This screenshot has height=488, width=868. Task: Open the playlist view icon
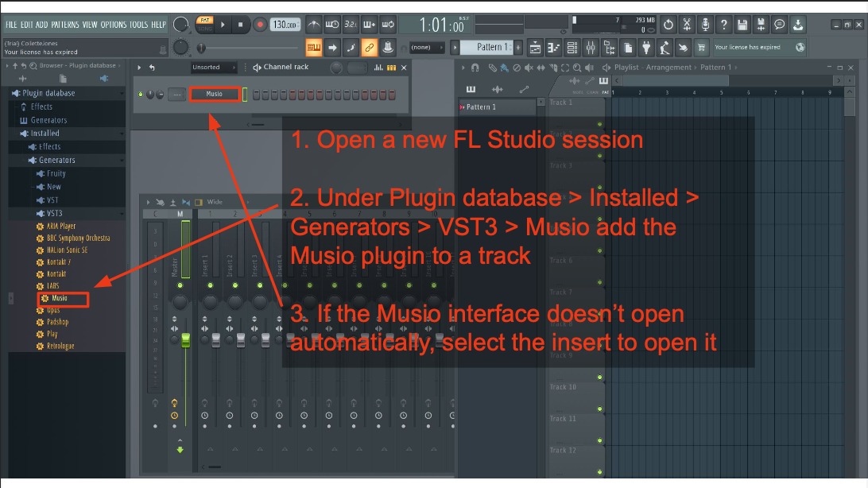click(x=535, y=48)
